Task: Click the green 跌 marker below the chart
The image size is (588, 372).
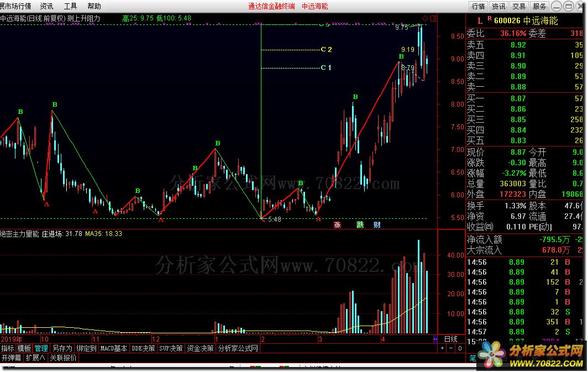Action: 360,224
